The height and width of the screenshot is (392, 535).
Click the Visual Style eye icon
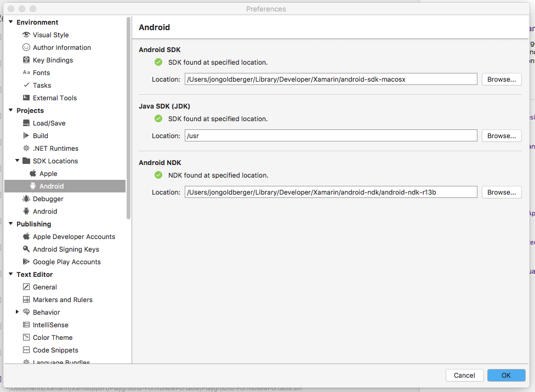tap(26, 35)
